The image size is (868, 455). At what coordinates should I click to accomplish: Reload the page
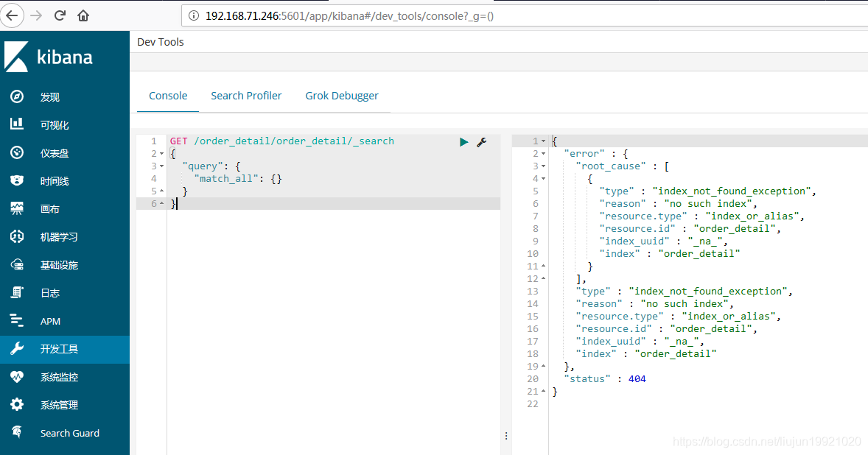60,15
